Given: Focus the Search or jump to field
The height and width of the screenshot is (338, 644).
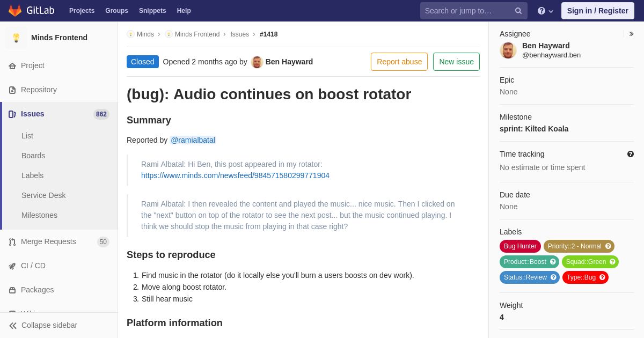Looking at the screenshot, I should pyautogui.click(x=474, y=11).
